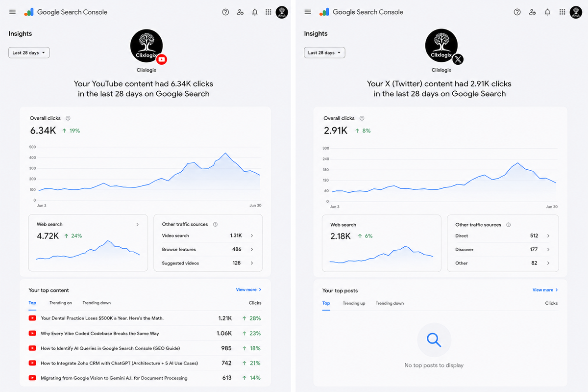The width and height of the screenshot is (588, 392).
Task: Select Top tab in Your top posts
Action: tap(326, 303)
